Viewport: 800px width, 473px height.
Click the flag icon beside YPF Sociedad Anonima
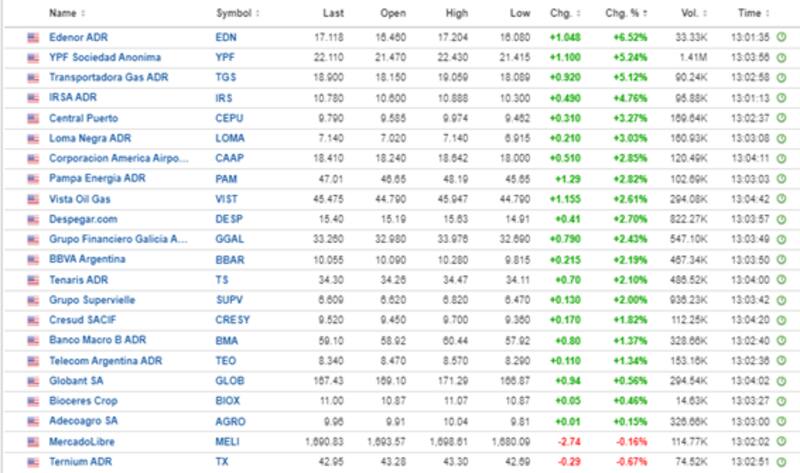tap(33, 58)
